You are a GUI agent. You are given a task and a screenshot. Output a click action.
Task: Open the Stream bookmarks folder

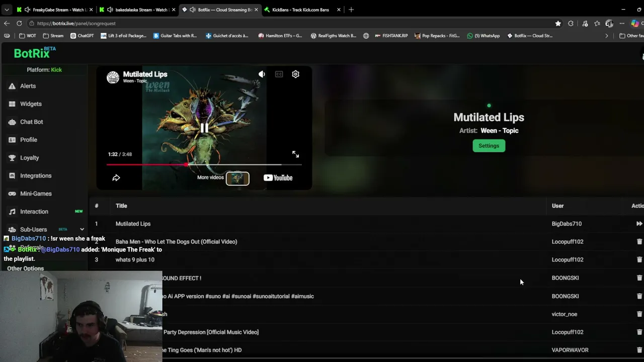point(53,36)
